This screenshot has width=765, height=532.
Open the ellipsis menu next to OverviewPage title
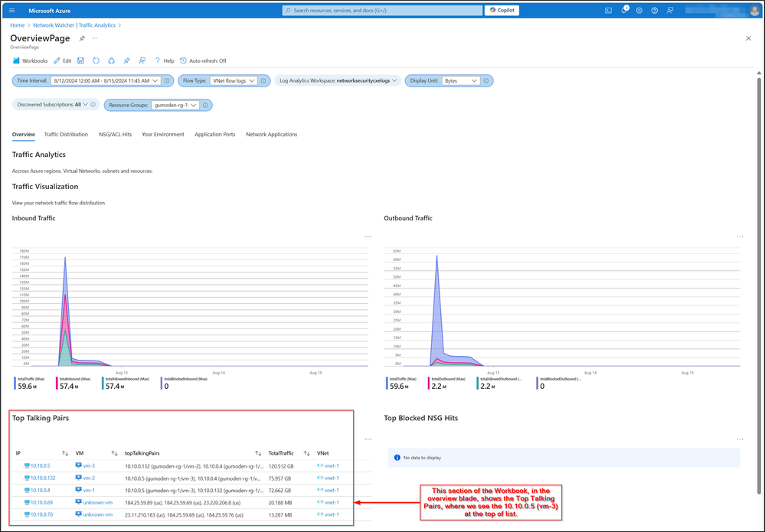(95, 38)
